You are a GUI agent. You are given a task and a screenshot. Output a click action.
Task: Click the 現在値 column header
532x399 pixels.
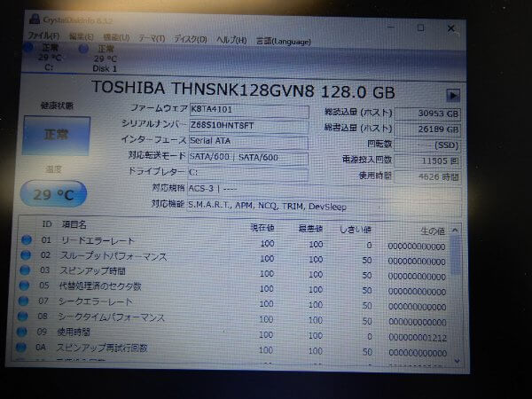262,228
